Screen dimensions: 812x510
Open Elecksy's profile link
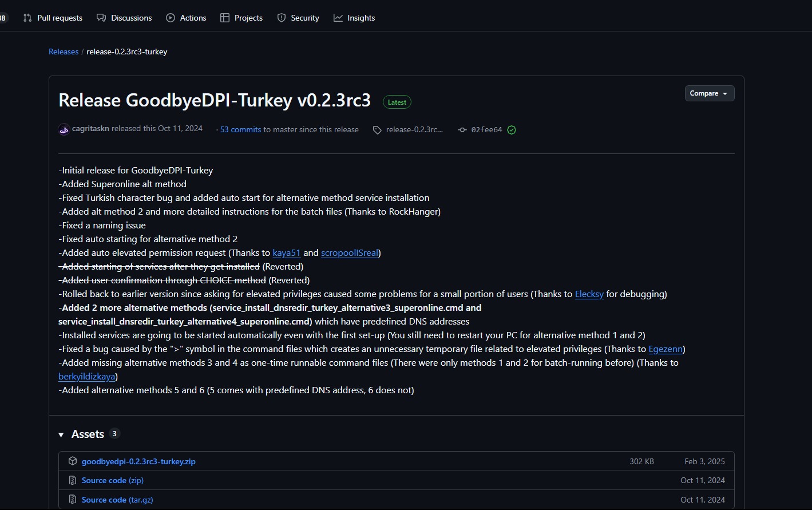[589, 294]
